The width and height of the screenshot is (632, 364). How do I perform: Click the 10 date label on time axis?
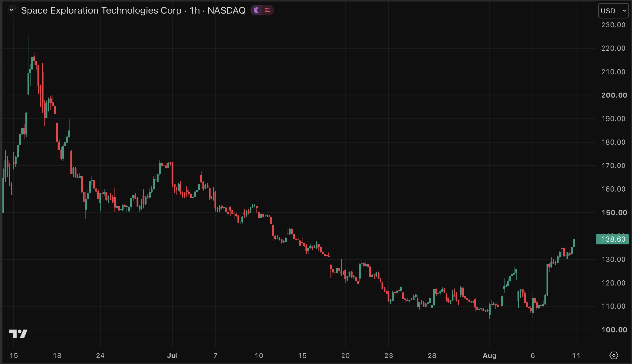(x=259, y=355)
